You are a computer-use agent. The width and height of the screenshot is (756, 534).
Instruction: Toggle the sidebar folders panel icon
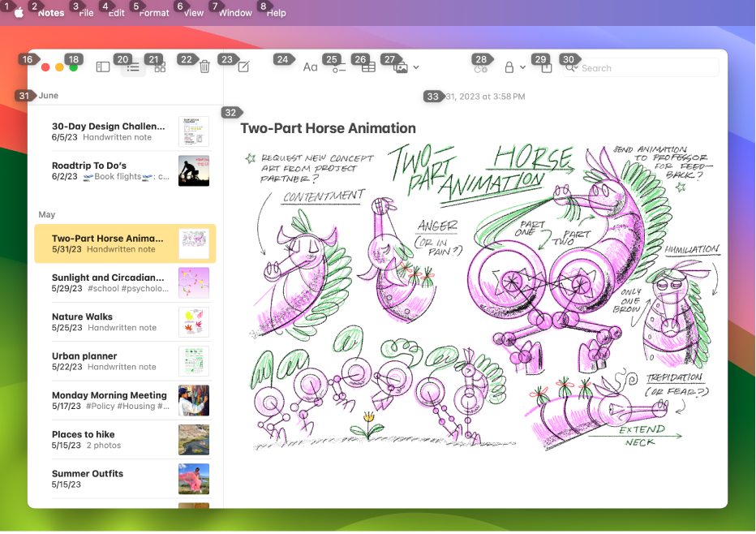pos(103,67)
